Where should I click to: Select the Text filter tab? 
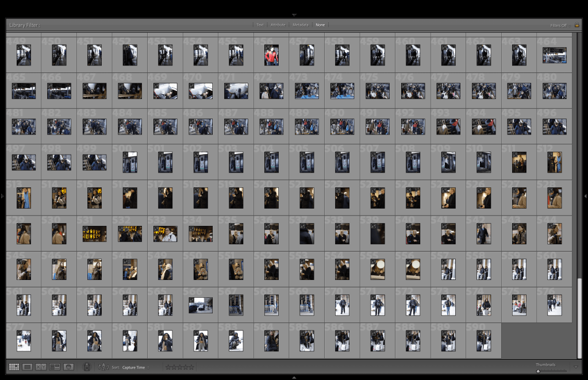(260, 25)
